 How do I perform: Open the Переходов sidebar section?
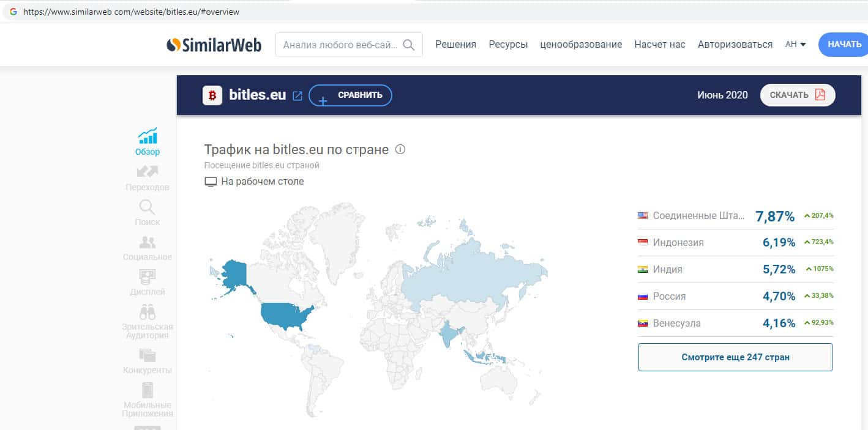tap(148, 177)
